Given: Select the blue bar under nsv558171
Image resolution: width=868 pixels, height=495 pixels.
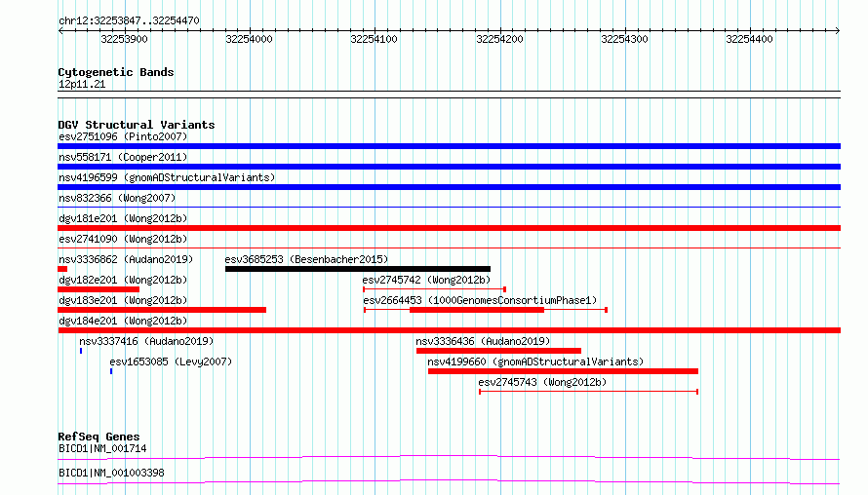Looking at the screenshot, I should point(449,167).
